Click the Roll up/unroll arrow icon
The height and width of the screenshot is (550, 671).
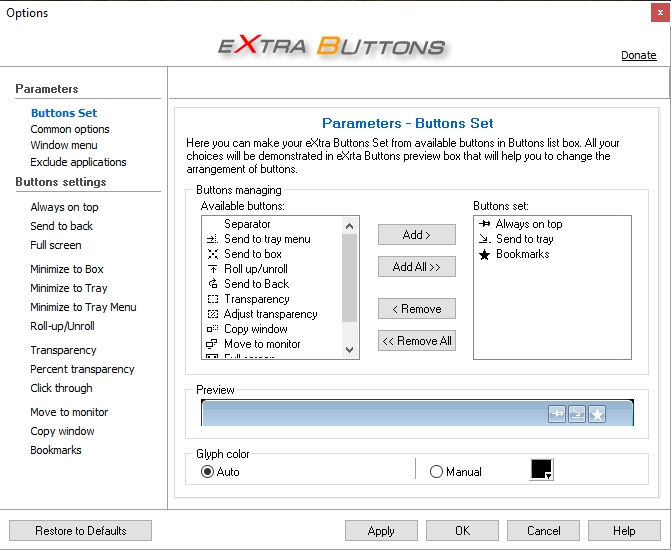pos(213,269)
